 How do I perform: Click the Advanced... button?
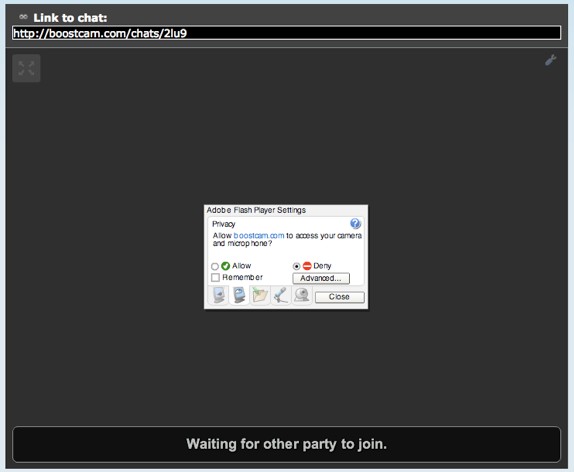point(321,278)
